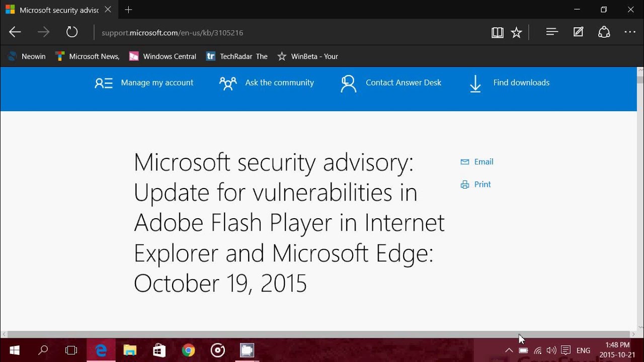Show hidden system tray icons
Image resolution: width=644 pixels, height=362 pixels.
pos(509,350)
